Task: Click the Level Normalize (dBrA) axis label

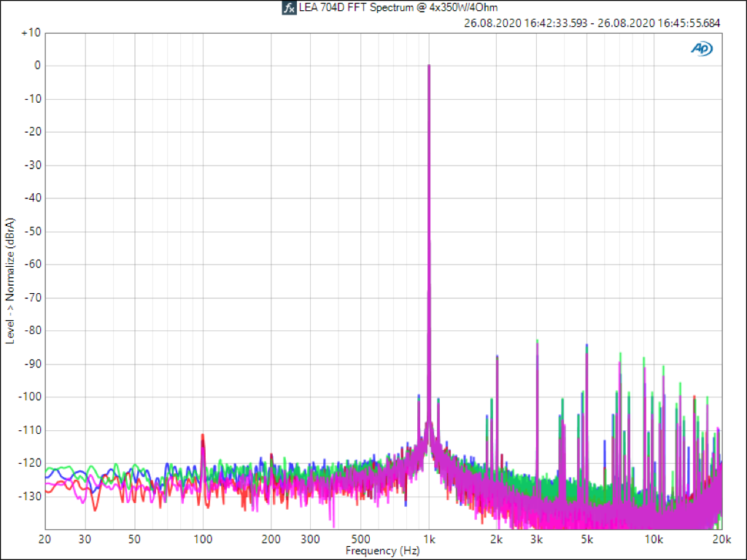Action: (x=10, y=281)
